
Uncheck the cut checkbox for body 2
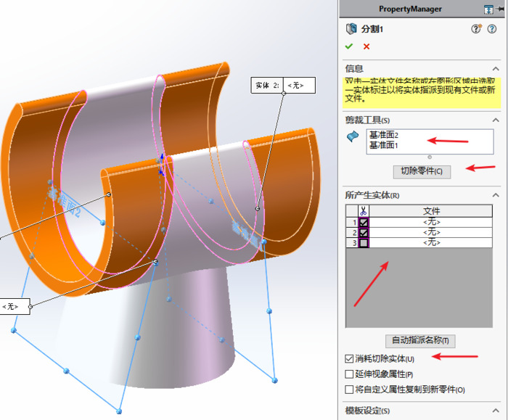364,232
